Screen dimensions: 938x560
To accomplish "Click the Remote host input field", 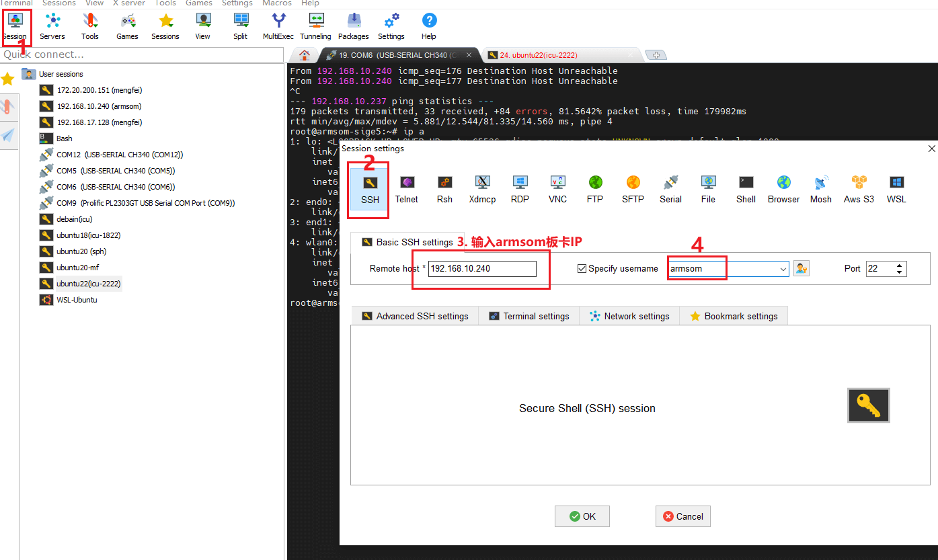I will tap(481, 269).
